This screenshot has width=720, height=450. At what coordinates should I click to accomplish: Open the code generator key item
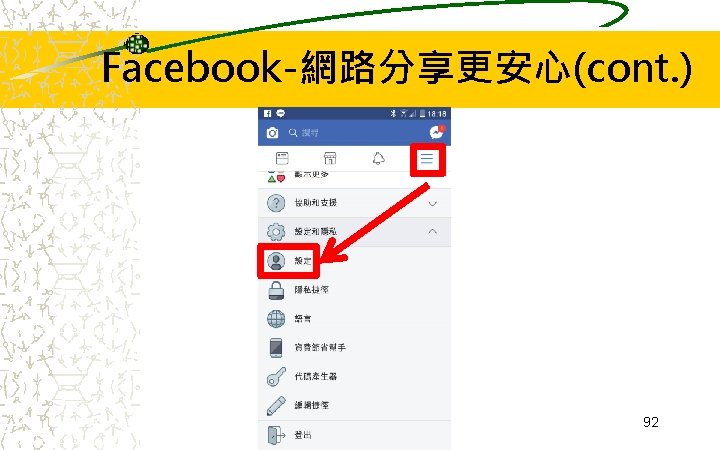tap(354, 377)
